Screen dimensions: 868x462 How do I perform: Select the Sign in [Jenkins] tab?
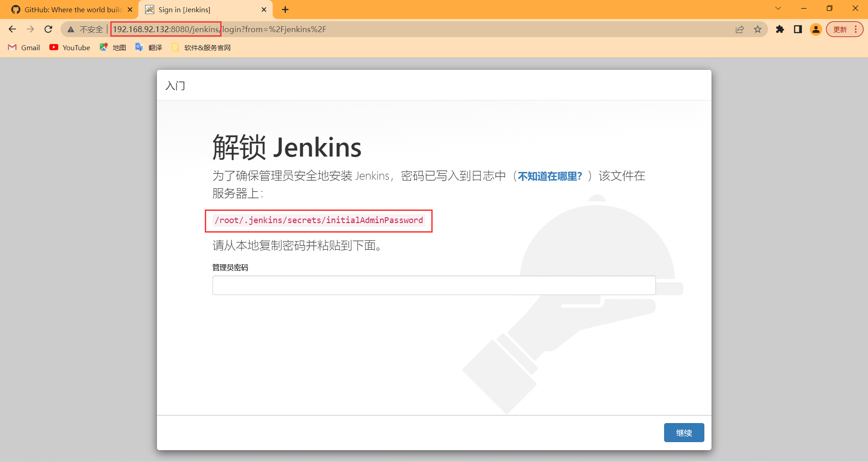(x=206, y=10)
